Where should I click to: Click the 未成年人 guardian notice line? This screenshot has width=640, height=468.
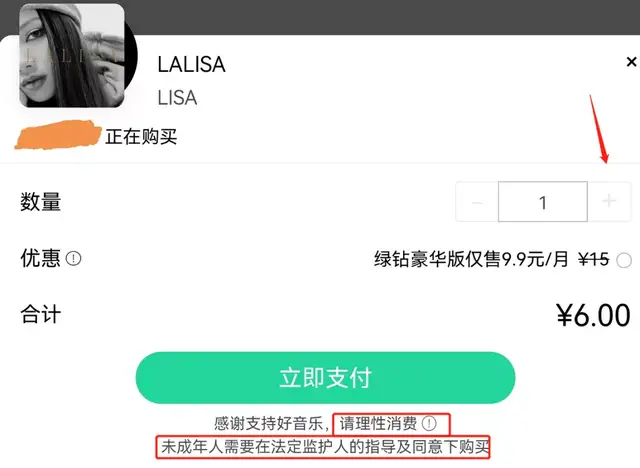pyautogui.click(x=325, y=447)
